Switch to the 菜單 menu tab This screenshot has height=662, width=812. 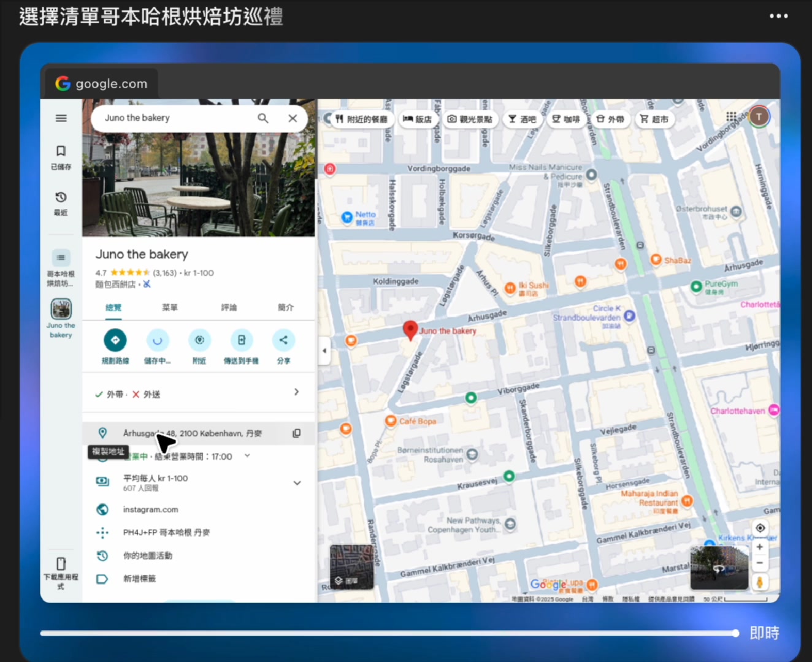click(x=170, y=308)
